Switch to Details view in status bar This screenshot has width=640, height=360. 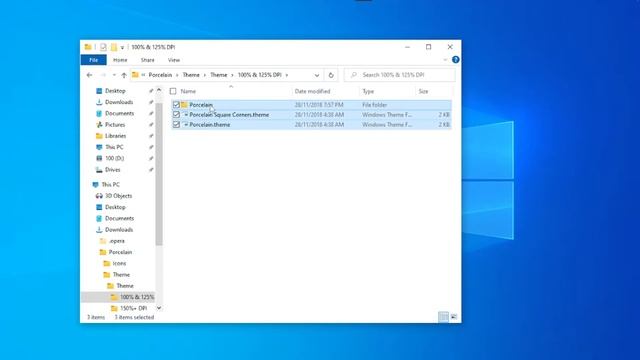point(443,317)
